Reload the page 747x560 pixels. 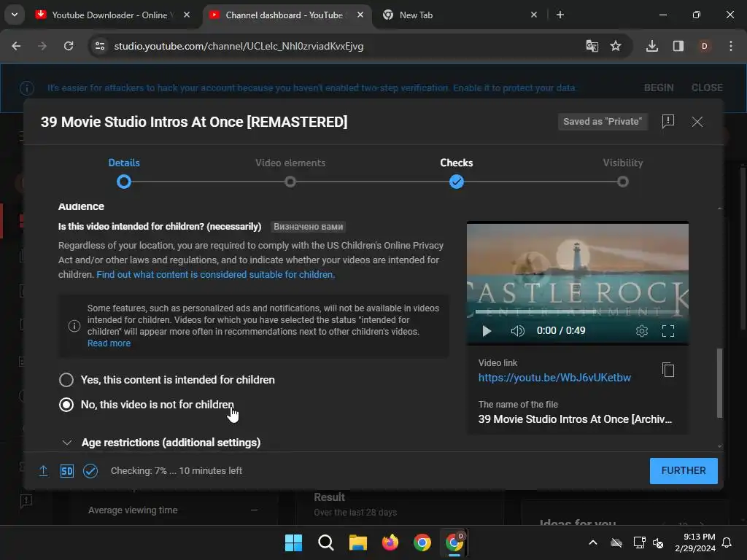click(x=69, y=46)
